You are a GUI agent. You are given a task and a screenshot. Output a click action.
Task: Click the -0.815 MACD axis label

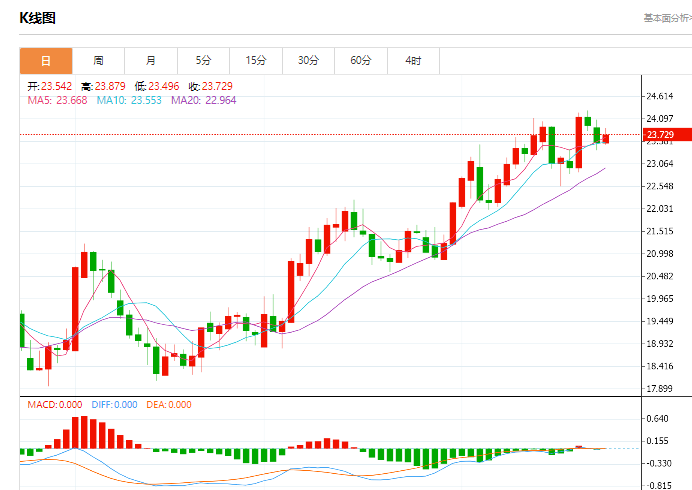[x=659, y=486]
